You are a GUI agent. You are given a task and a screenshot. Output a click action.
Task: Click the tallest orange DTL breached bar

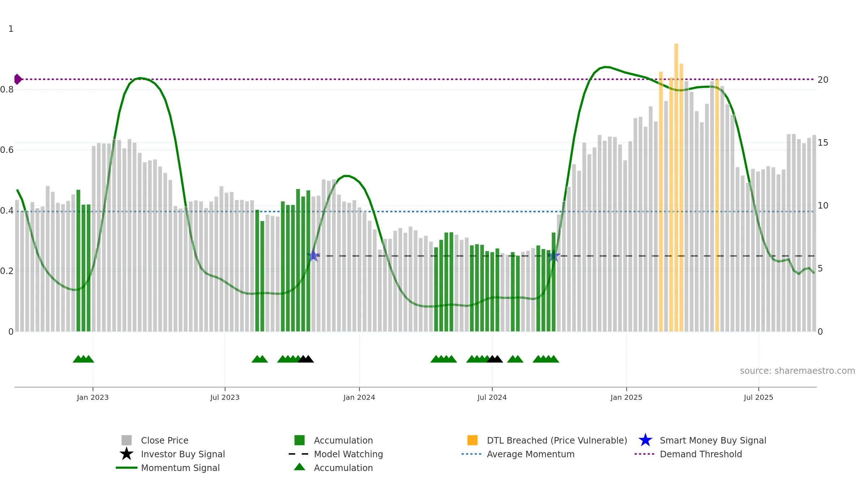click(676, 187)
